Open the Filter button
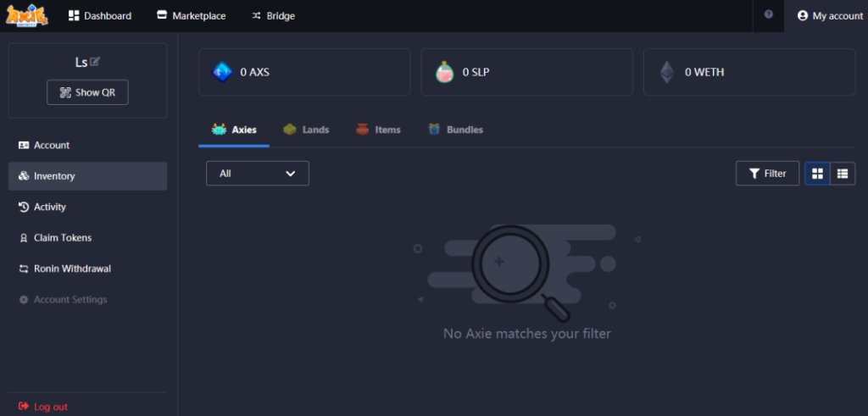 point(767,174)
